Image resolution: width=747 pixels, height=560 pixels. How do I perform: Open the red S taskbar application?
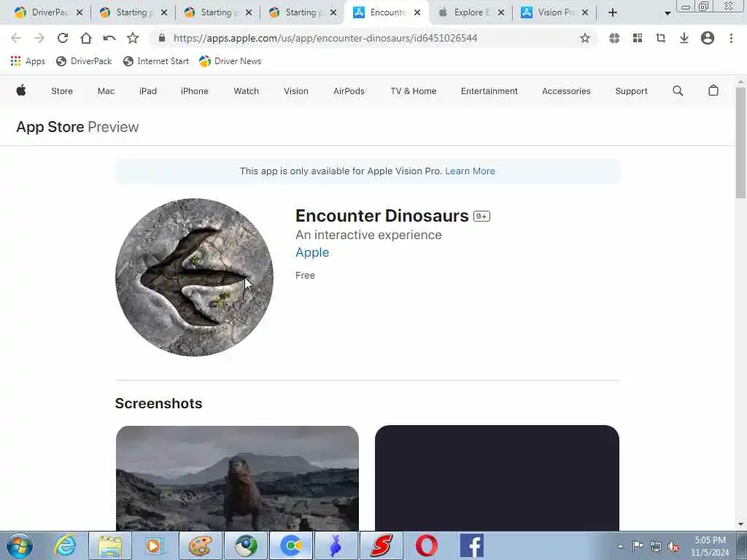click(381, 545)
